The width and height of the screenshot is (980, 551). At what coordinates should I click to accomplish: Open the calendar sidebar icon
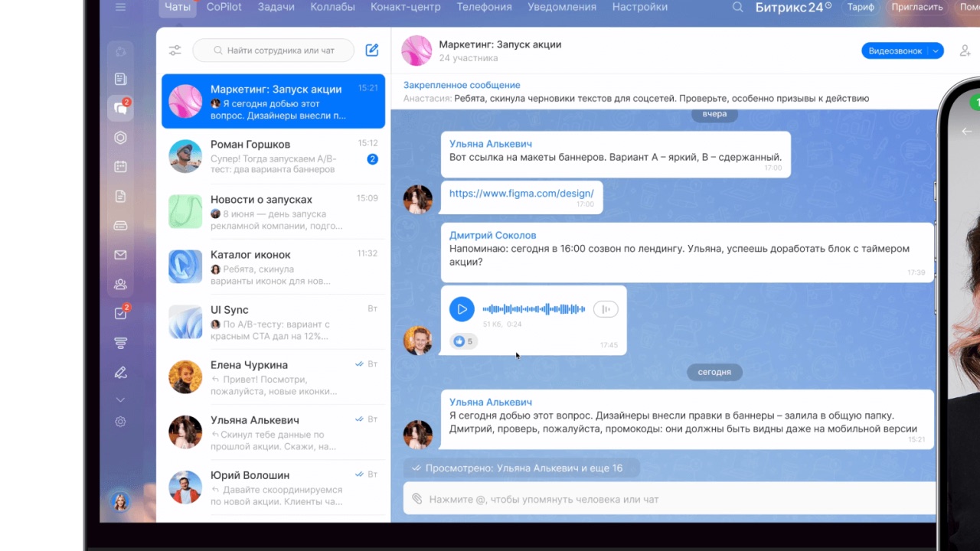click(120, 167)
